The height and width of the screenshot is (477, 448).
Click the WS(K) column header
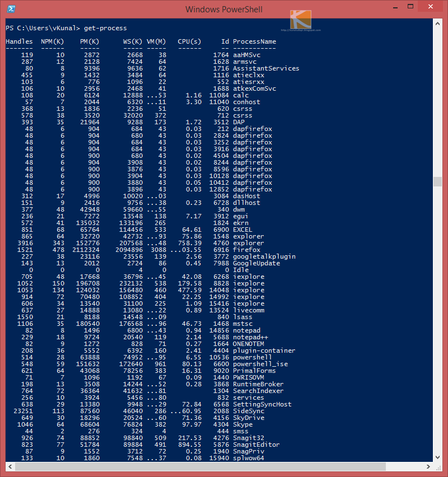point(132,41)
